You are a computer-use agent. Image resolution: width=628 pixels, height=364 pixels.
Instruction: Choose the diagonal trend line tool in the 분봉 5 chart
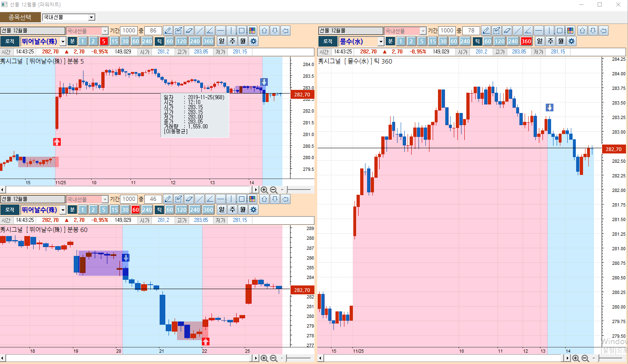click(199, 31)
